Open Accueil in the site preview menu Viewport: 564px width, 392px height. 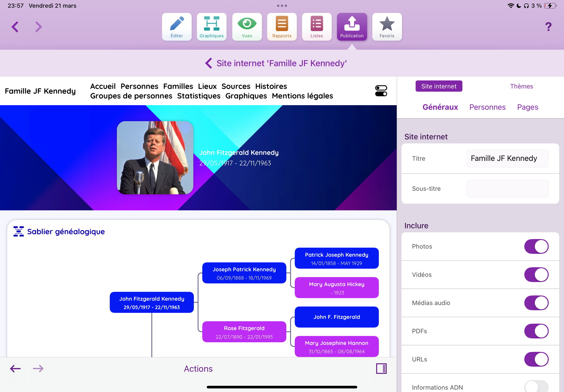pyautogui.click(x=103, y=86)
